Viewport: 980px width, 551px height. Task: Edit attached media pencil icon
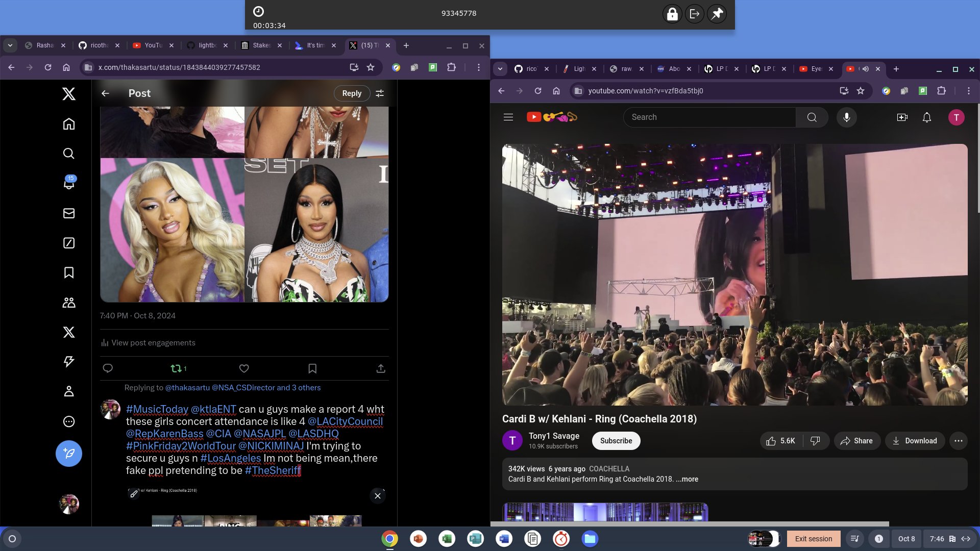134,494
